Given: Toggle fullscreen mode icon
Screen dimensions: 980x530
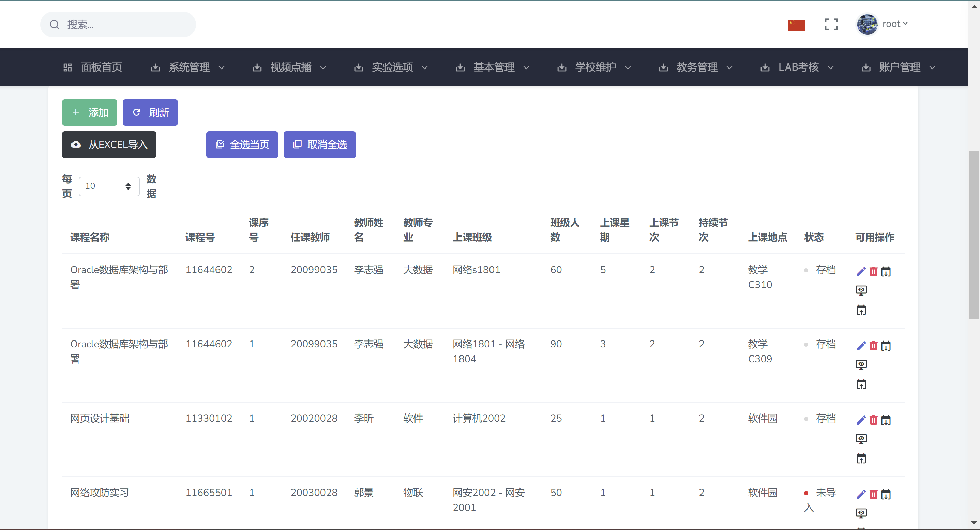Looking at the screenshot, I should tap(831, 24).
